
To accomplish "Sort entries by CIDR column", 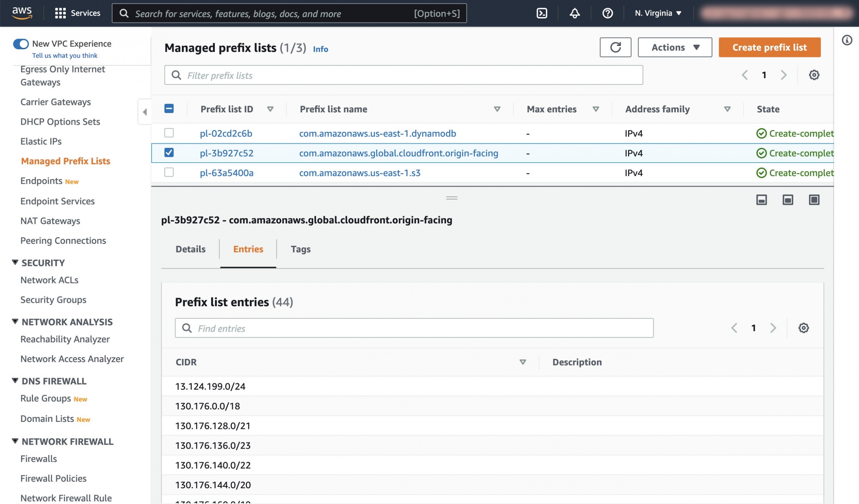I will (522, 362).
